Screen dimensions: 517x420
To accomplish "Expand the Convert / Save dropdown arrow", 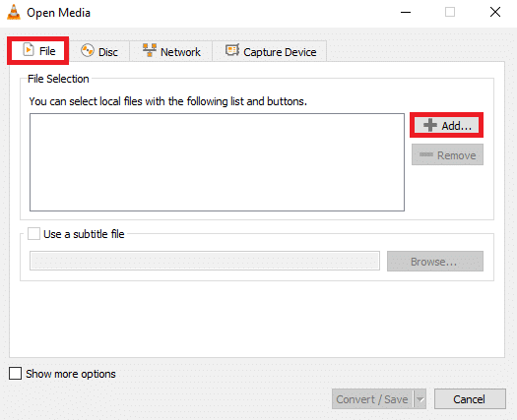I will (x=420, y=399).
